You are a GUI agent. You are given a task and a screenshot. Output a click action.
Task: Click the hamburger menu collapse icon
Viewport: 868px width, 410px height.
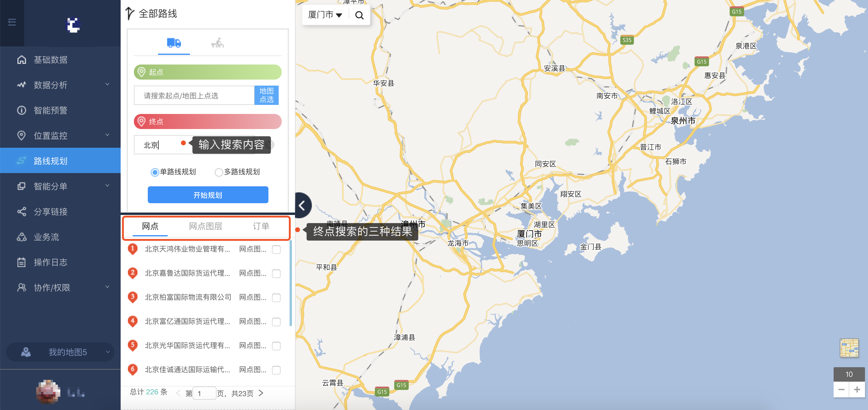(x=12, y=22)
